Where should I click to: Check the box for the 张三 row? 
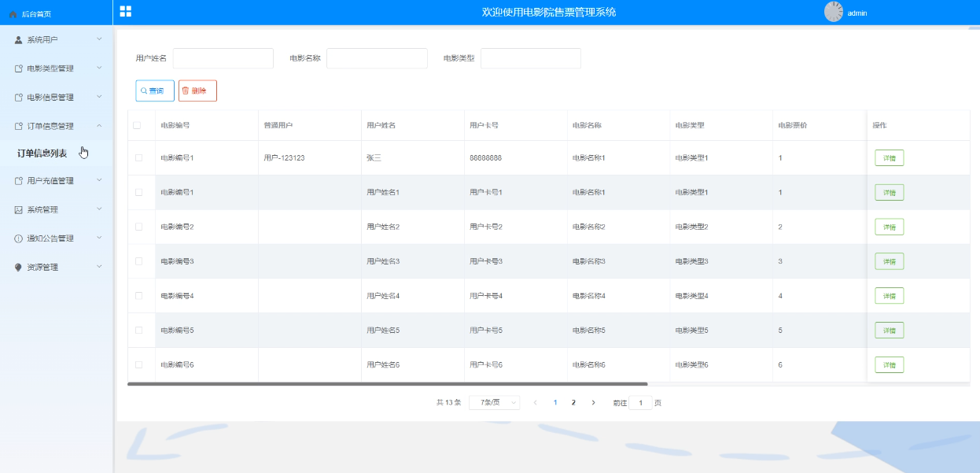pyautogui.click(x=138, y=158)
